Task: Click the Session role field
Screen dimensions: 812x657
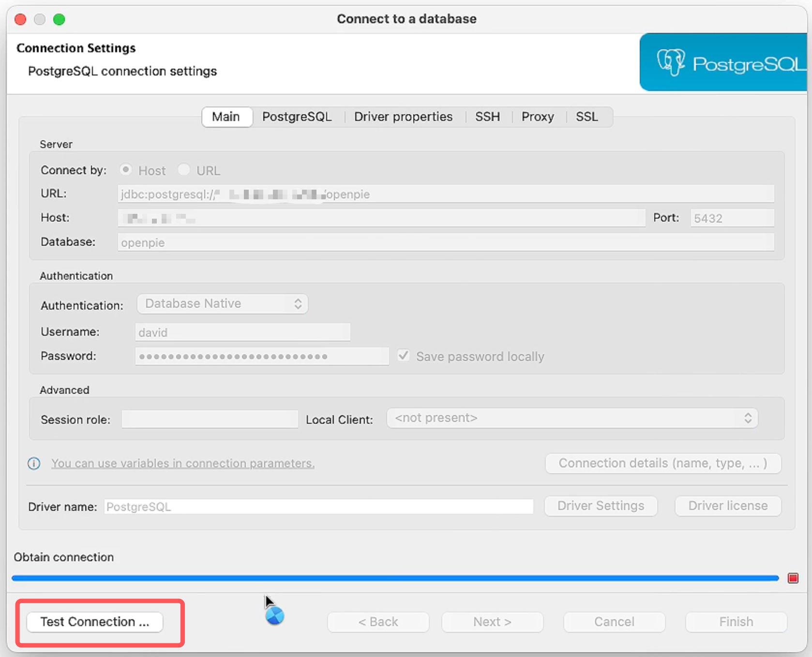Action: click(x=210, y=419)
